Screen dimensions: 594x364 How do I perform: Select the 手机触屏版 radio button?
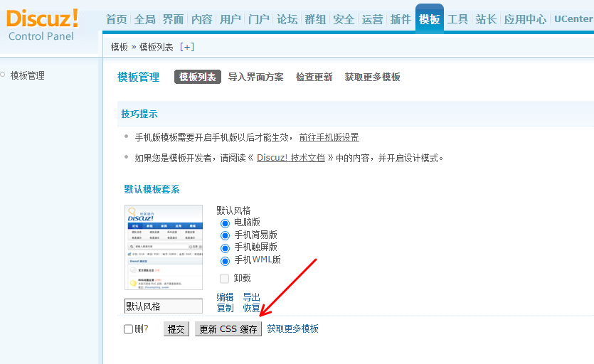point(225,248)
